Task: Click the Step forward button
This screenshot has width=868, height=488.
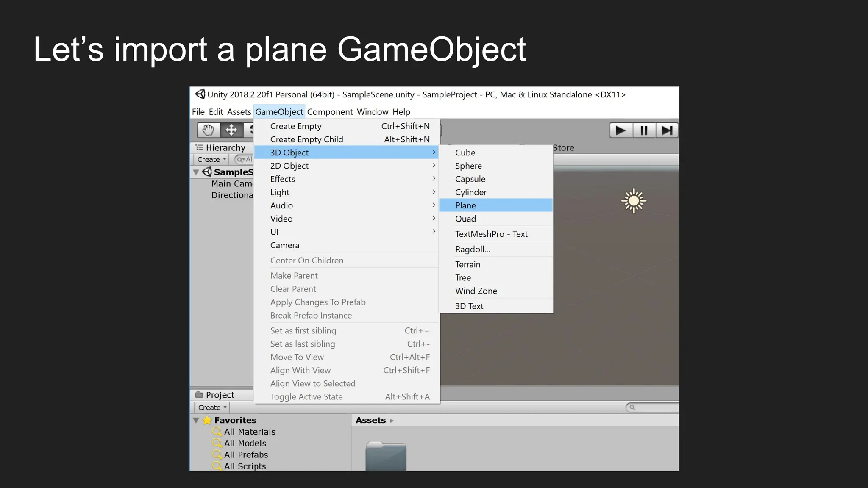Action: [x=667, y=130]
